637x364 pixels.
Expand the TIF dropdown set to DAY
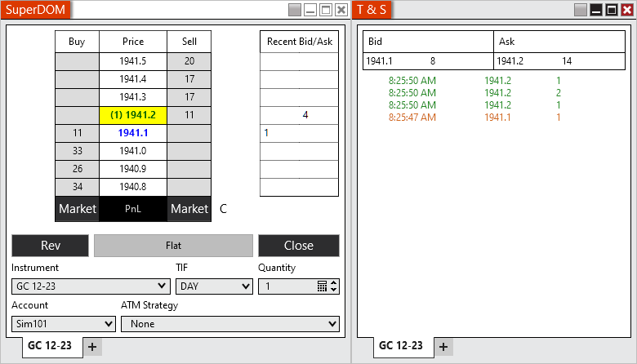(x=214, y=286)
